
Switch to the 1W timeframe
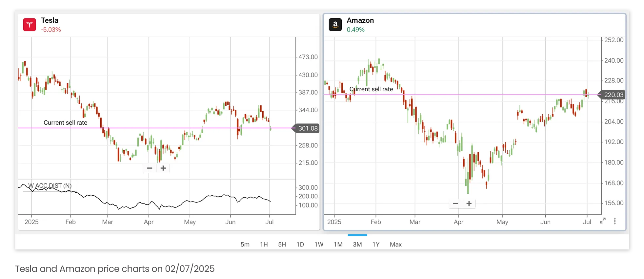(319, 244)
